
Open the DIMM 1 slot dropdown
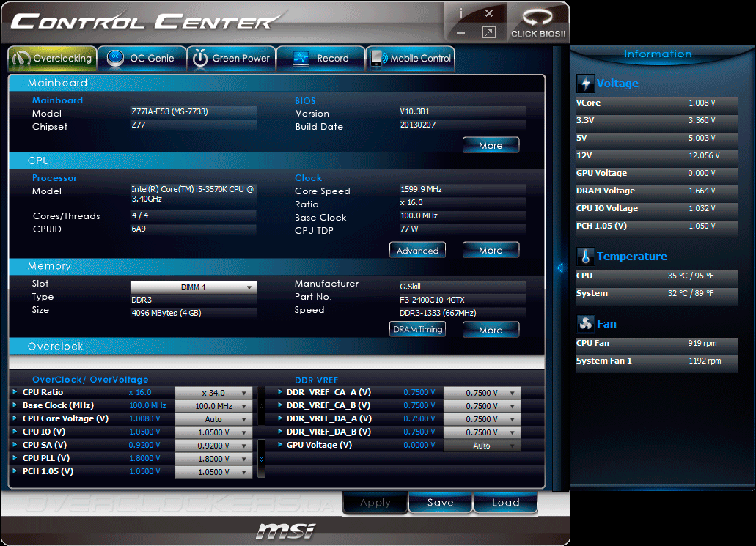point(194,287)
